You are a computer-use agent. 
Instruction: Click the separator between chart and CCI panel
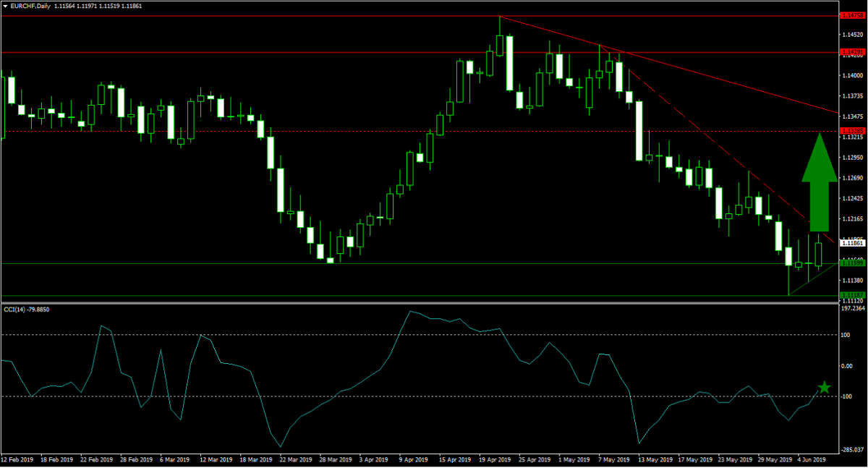click(420, 302)
